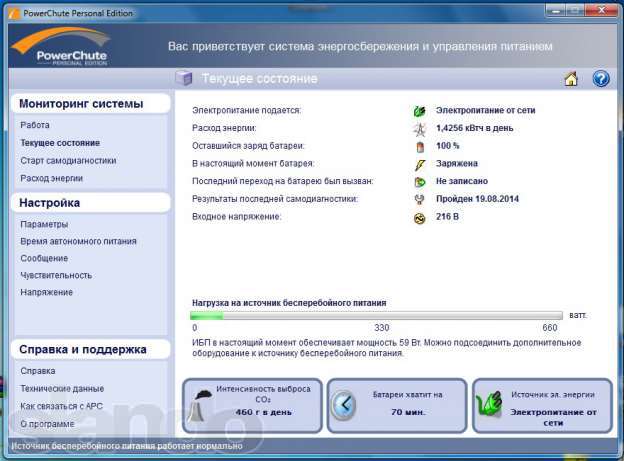The width and height of the screenshot is (624, 461).
Task: Click the Home house icon
Action: (571, 79)
